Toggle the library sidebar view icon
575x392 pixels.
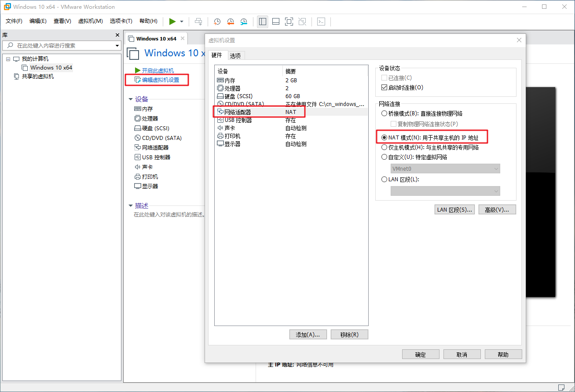click(263, 21)
